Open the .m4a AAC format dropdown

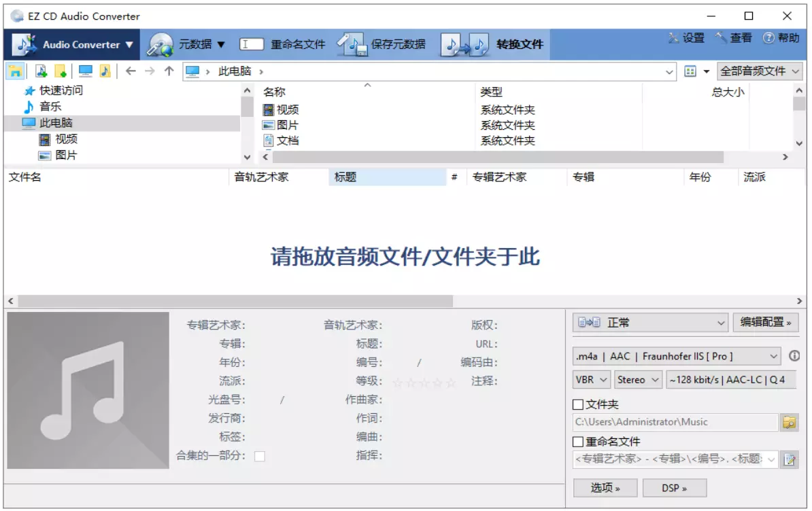676,356
